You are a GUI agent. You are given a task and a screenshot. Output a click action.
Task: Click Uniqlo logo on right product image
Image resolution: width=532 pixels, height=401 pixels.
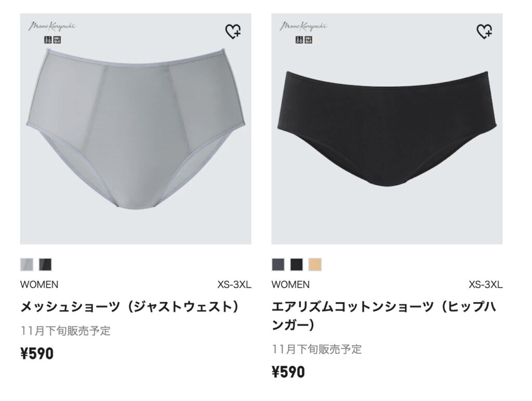[303, 39]
